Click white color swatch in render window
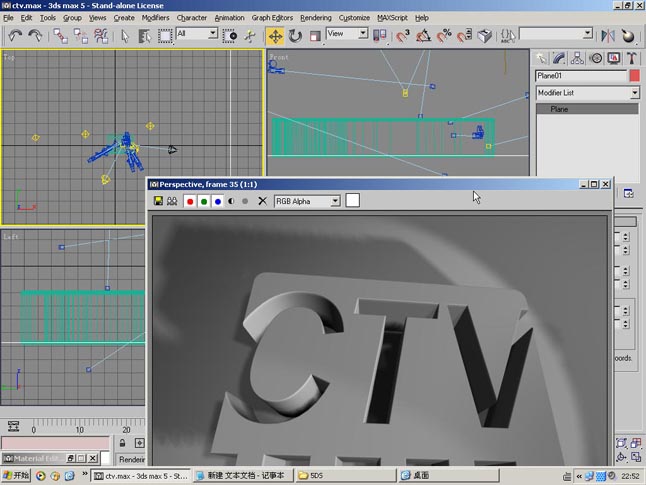This screenshot has height=485, width=646. pyautogui.click(x=353, y=201)
